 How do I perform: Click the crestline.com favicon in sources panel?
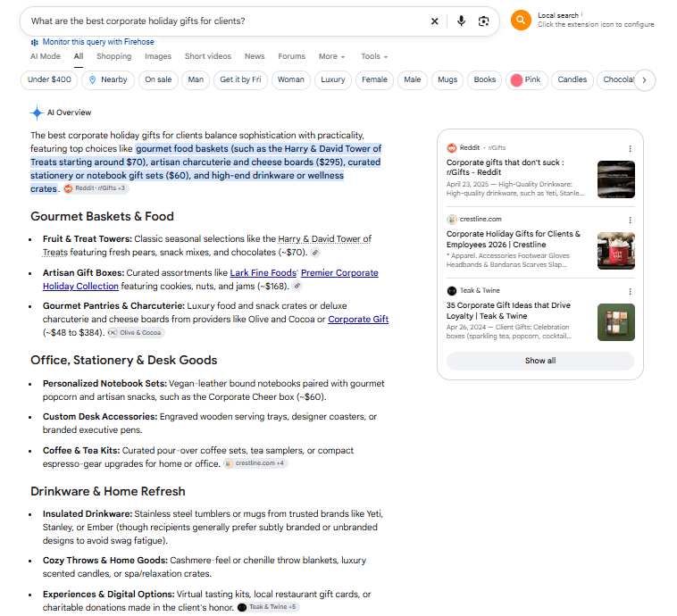(x=452, y=220)
